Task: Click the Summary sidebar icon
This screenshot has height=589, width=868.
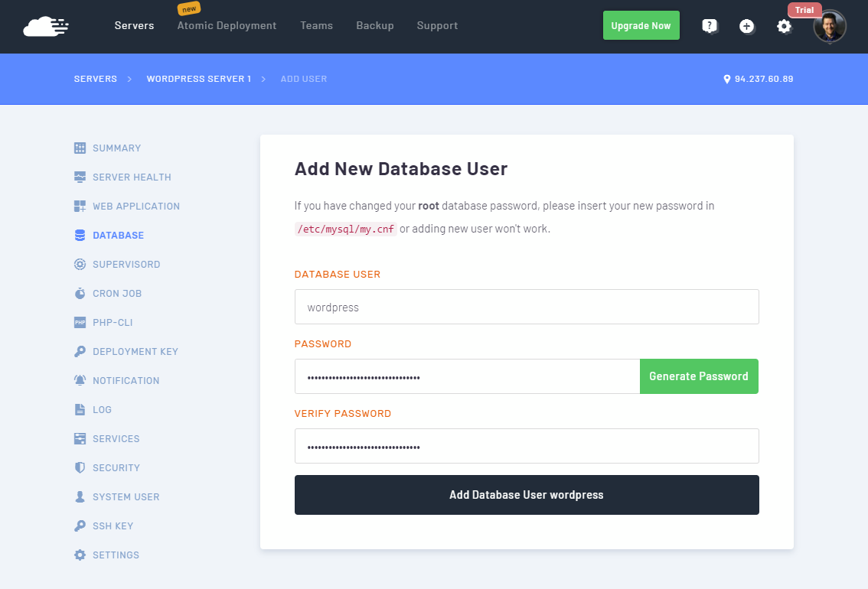Action: 80,148
